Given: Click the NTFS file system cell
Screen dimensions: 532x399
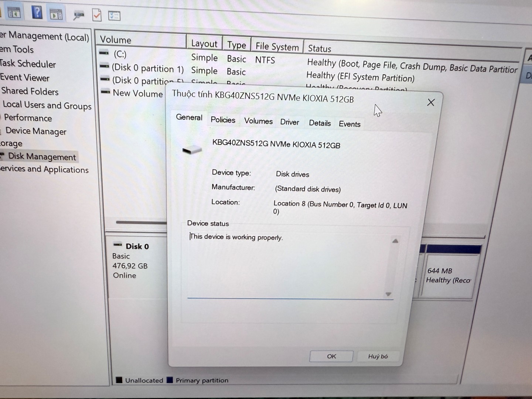Looking at the screenshot, I should tap(265, 60).
